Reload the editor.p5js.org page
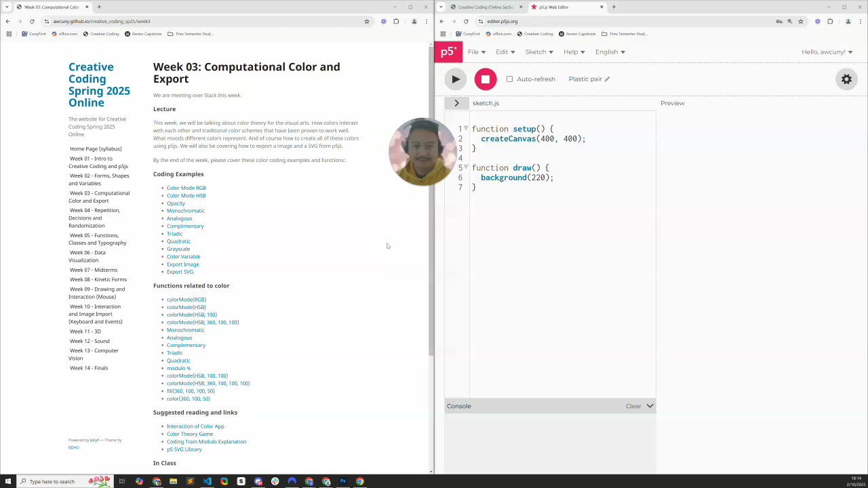This screenshot has width=868, height=488. click(x=466, y=21)
